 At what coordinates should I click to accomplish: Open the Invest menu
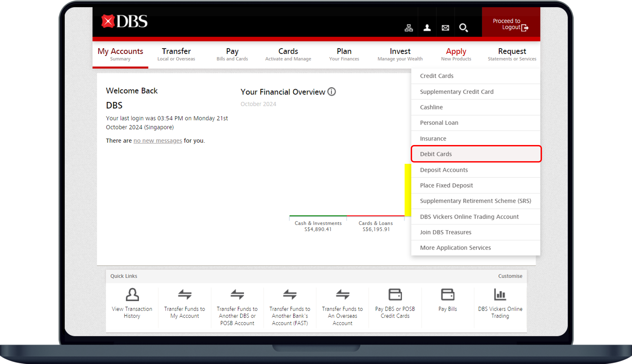tap(400, 54)
